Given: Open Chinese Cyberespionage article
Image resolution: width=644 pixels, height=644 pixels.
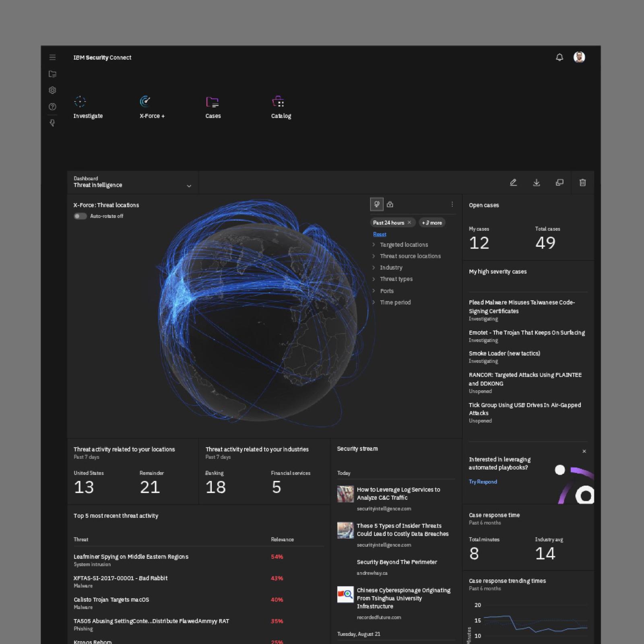Looking at the screenshot, I should click(x=404, y=598).
